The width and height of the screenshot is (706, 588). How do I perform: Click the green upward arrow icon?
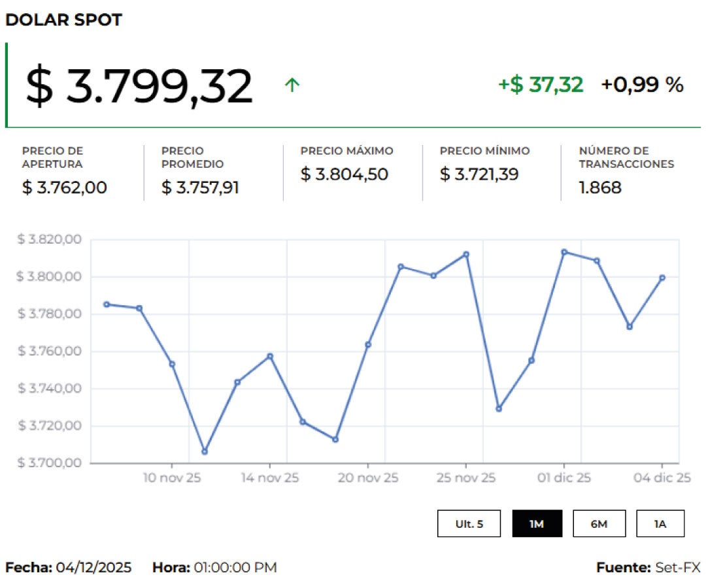tap(292, 85)
